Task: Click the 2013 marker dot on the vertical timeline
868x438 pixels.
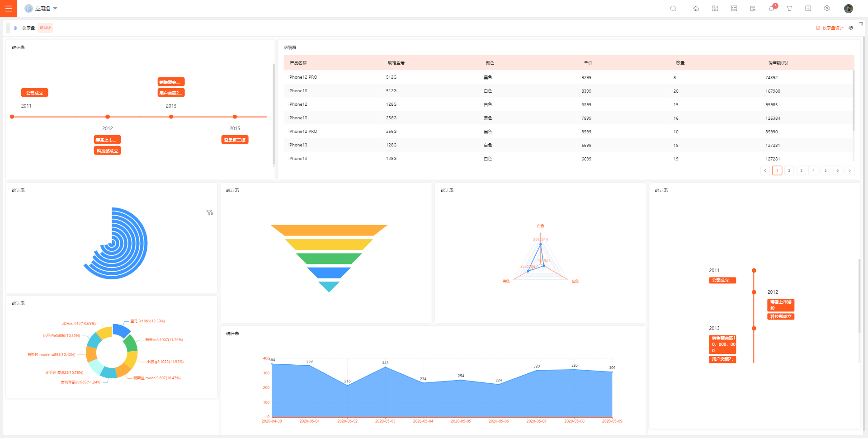Action: [x=754, y=328]
